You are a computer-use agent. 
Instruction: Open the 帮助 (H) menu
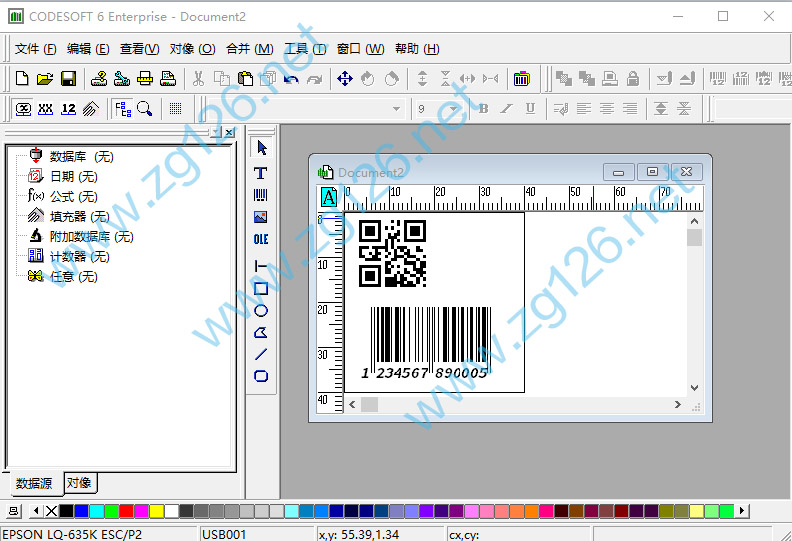417,49
